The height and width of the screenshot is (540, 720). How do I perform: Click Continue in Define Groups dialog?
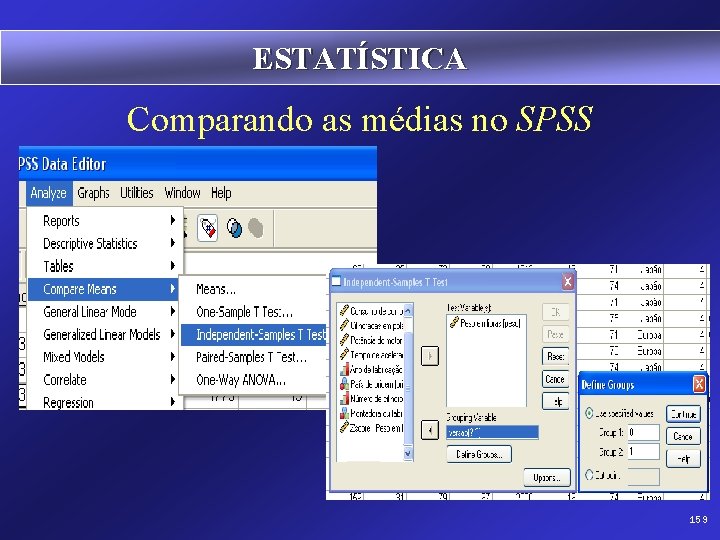[683, 414]
